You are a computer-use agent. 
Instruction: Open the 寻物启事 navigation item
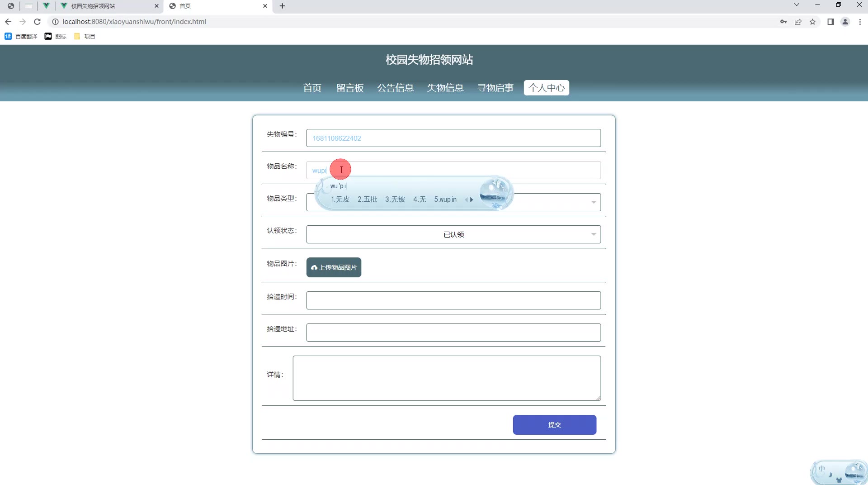coord(495,88)
